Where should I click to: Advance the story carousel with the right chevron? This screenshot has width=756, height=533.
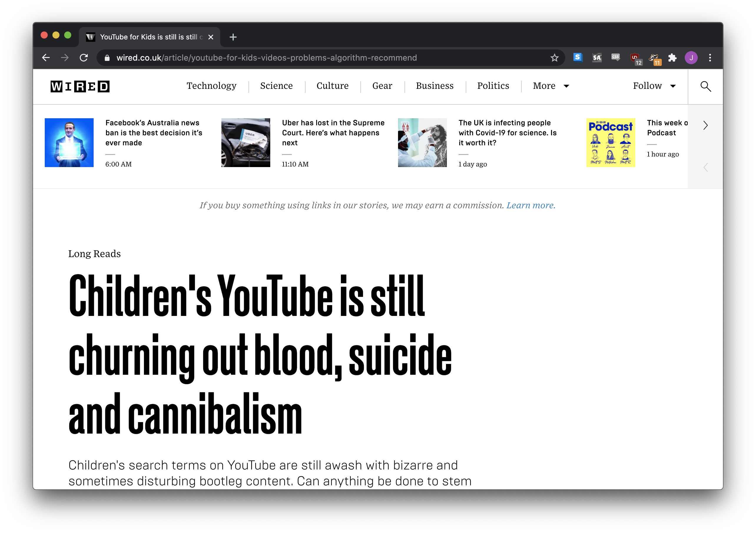click(x=705, y=125)
